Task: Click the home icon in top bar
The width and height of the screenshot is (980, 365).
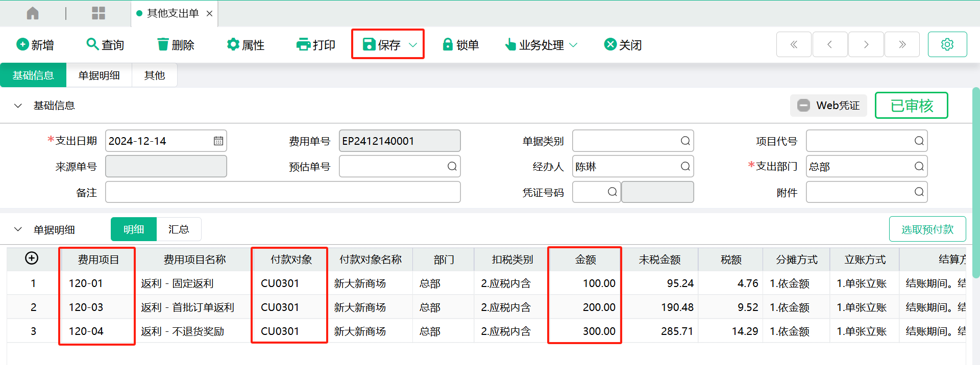Action: (33, 13)
